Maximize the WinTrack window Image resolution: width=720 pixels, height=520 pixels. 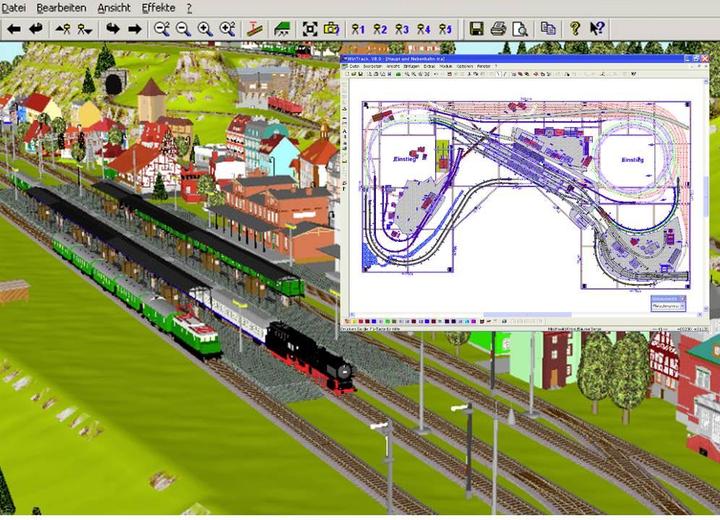(x=696, y=58)
